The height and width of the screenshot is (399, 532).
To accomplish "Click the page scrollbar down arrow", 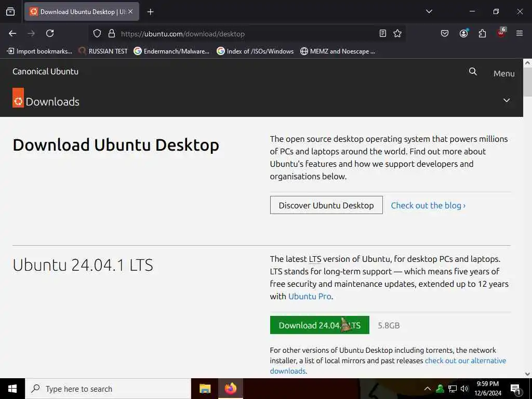I will [527, 374].
